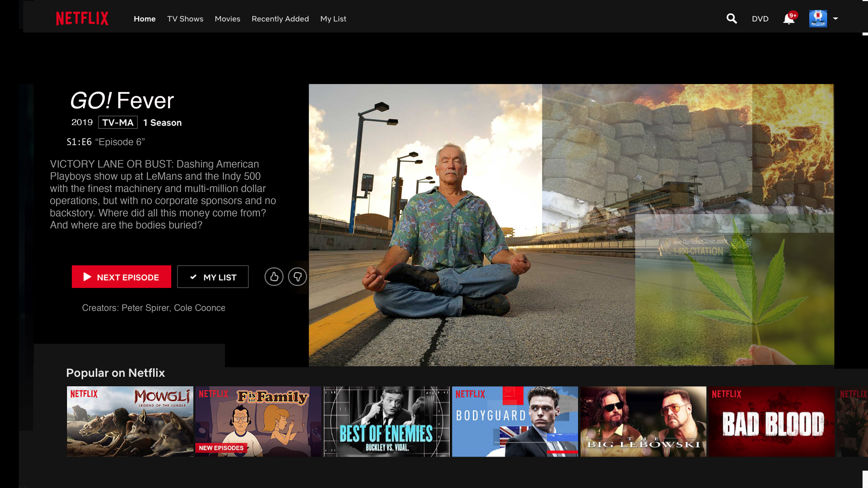Select The Big Lebowski title card
The image size is (868, 488).
tap(643, 421)
